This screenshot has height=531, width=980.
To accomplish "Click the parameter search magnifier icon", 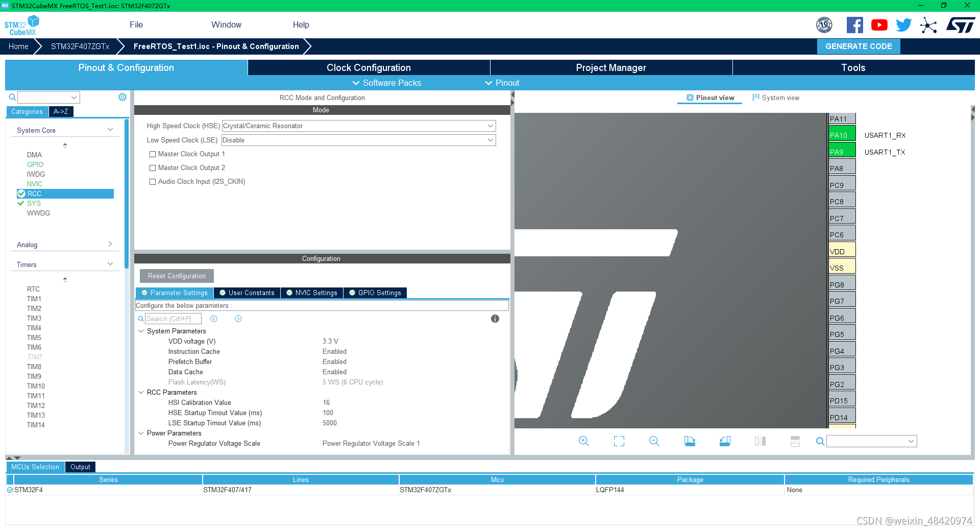I will tap(141, 319).
